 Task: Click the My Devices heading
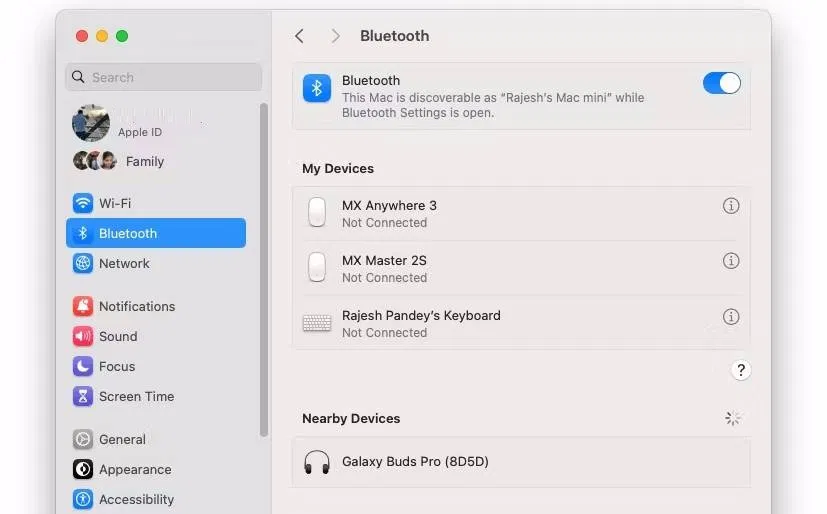(338, 169)
